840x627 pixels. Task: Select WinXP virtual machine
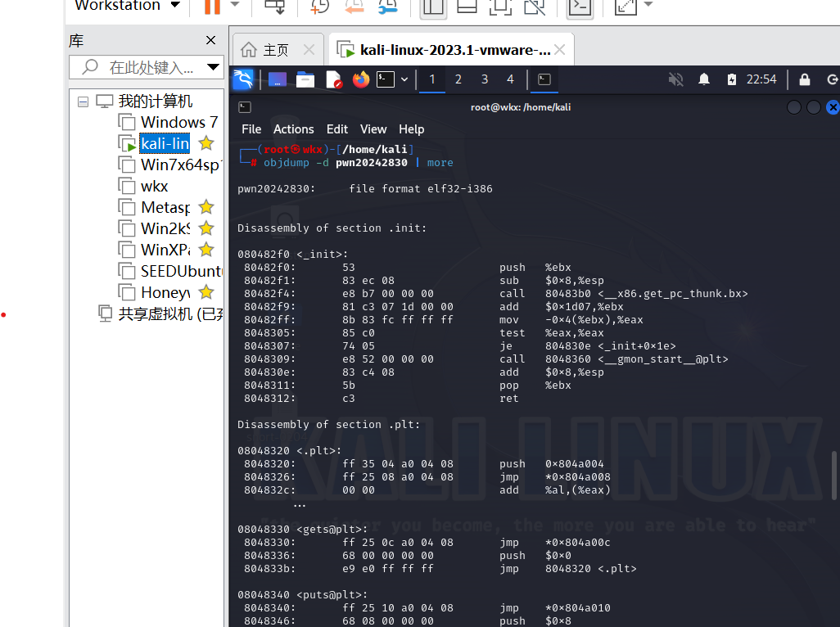coord(165,250)
